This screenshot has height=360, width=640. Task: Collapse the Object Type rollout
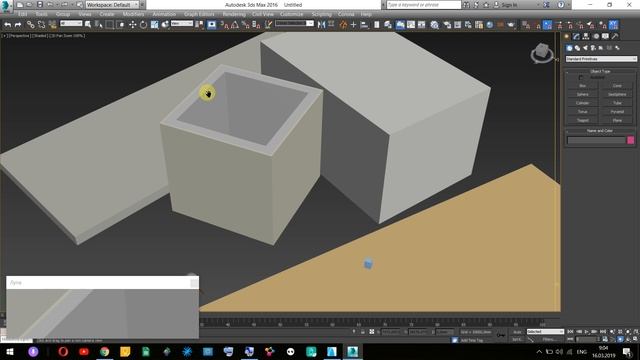600,71
